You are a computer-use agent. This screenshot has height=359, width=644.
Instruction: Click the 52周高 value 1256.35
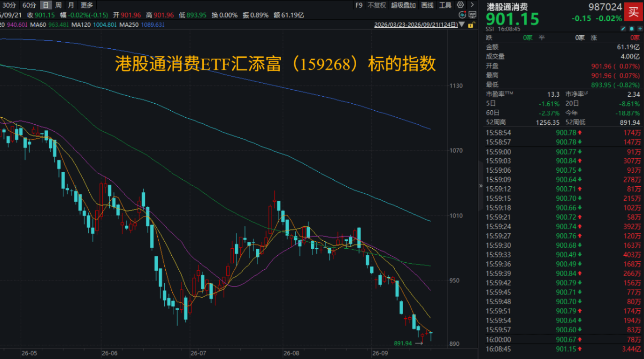547,122
